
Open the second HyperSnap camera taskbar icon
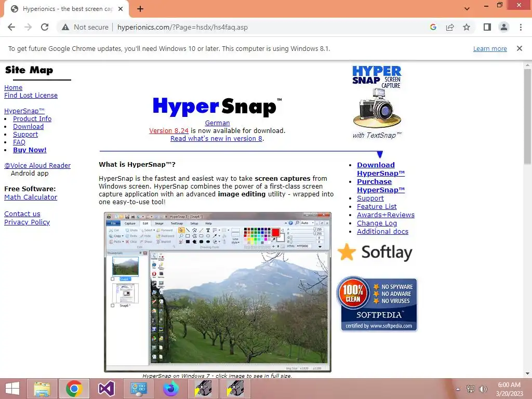tap(235, 389)
